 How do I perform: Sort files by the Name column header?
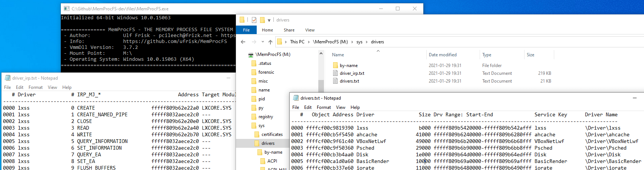pyautogui.click(x=338, y=55)
